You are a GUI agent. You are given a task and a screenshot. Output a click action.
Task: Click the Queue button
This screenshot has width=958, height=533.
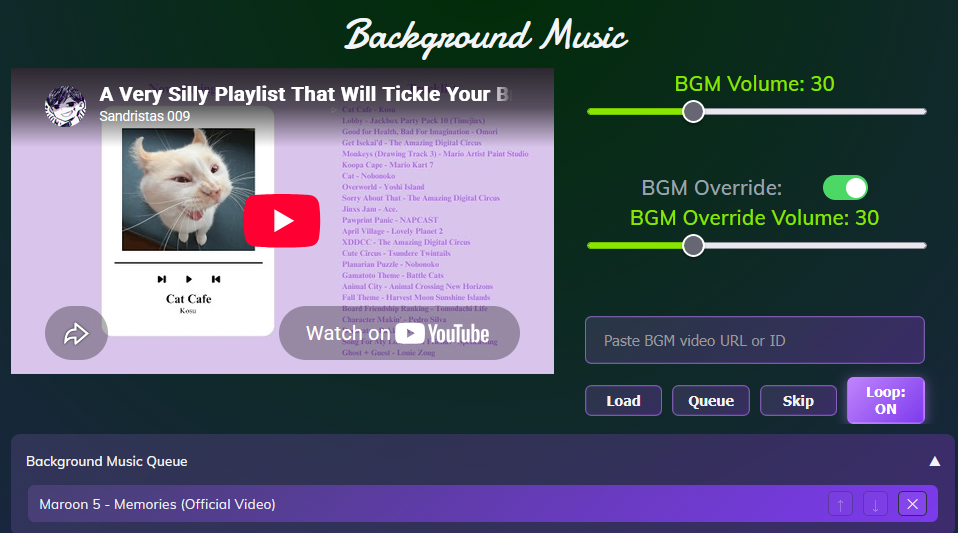tap(711, 401)
